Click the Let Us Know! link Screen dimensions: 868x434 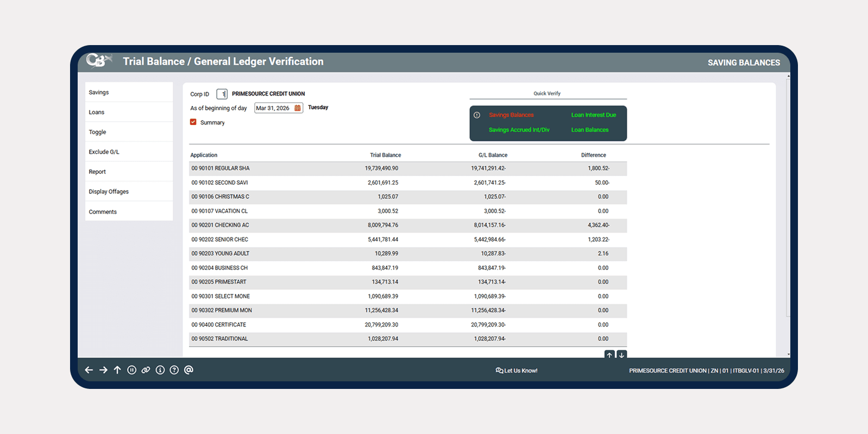520,370
